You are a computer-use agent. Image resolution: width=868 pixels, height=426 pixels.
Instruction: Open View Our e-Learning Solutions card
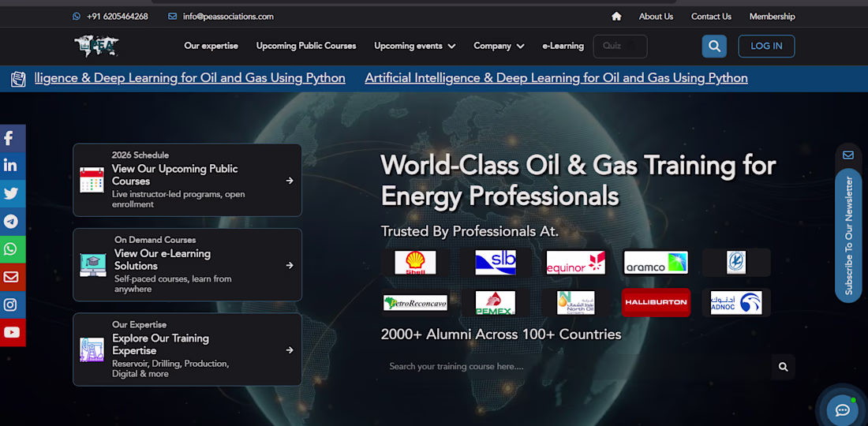[x=187, y=265]
